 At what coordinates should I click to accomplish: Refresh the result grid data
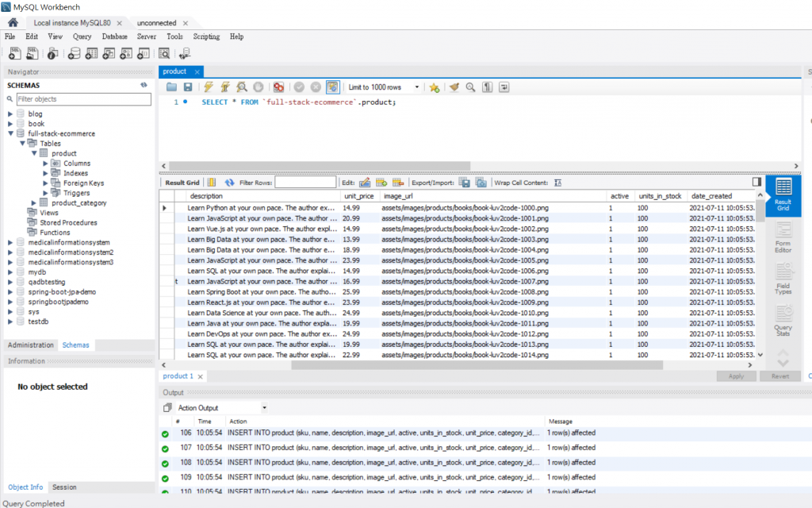[229, 183]
